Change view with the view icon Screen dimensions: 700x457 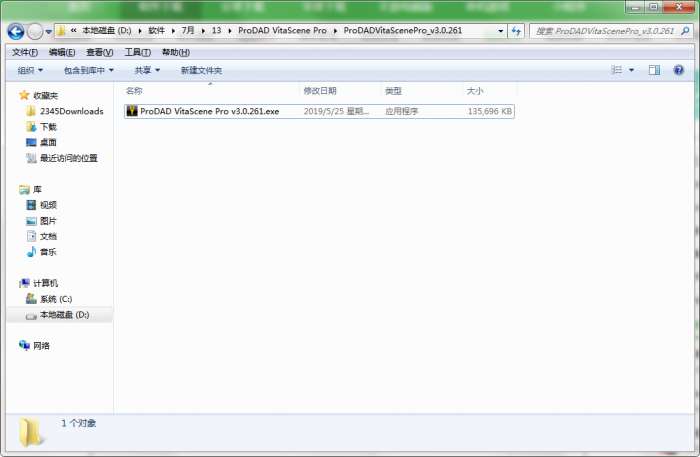pyautogui.click(x=617, y=70)
